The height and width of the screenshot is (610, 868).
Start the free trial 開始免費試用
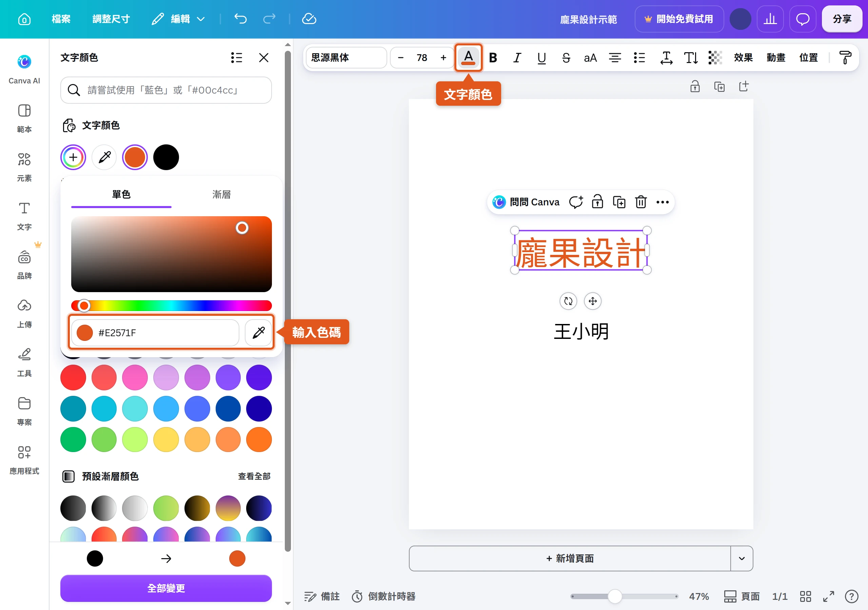(679, 19)
